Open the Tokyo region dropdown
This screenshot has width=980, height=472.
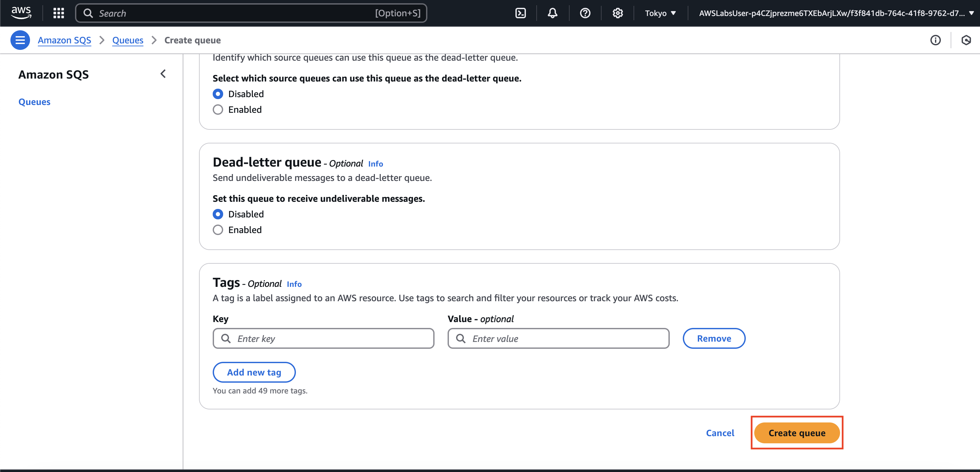pos(660,13)
